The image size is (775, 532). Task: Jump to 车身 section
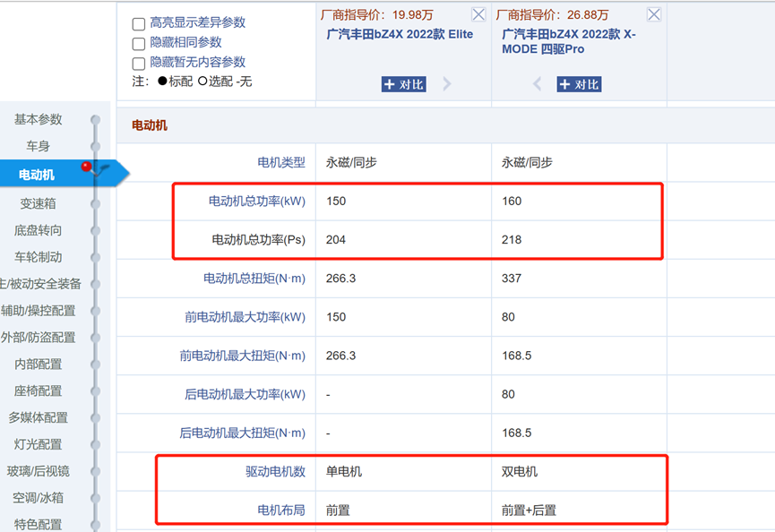(38, 146)
